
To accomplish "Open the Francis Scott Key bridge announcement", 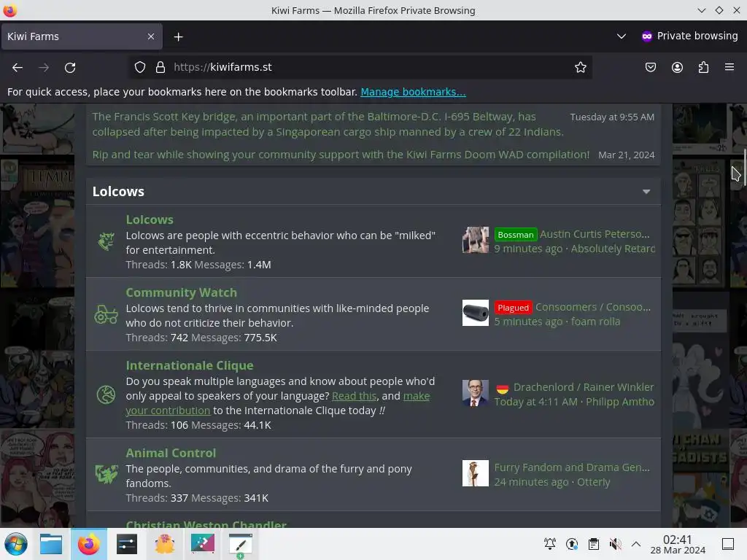I will (328, 124).
